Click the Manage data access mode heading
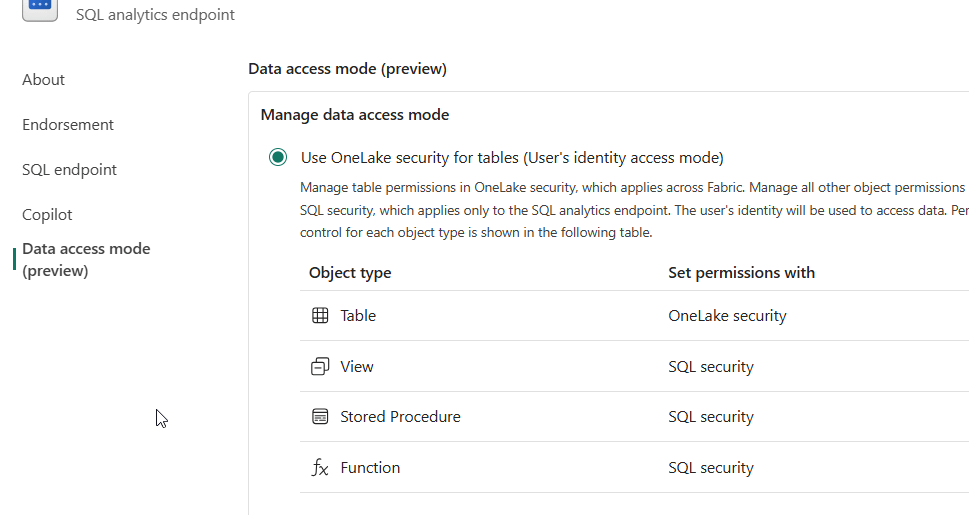The width and height of the screenshot is (969, 515). tap(355, 115)
